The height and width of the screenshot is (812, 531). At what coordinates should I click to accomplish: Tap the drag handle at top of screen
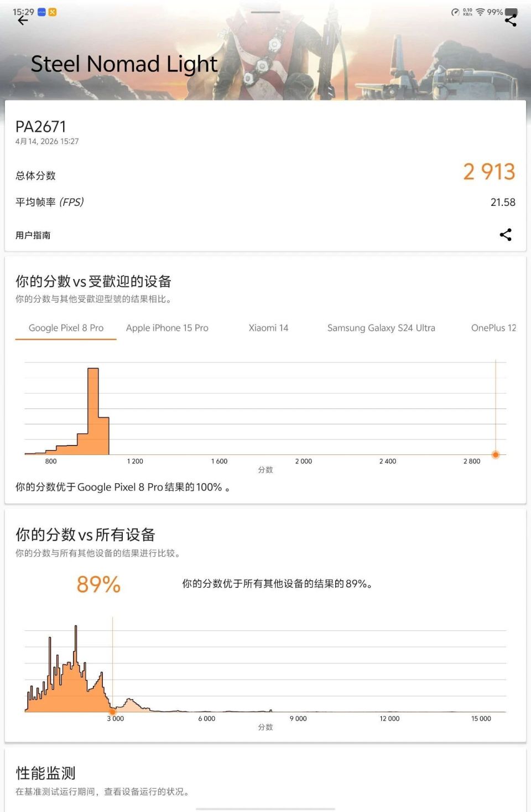tap(265, 12)
